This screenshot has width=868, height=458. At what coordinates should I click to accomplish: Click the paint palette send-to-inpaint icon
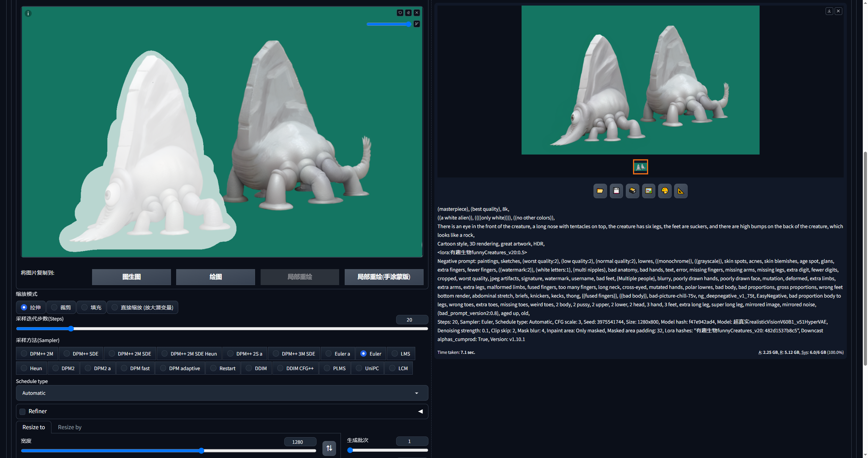(x=664, y=191)
